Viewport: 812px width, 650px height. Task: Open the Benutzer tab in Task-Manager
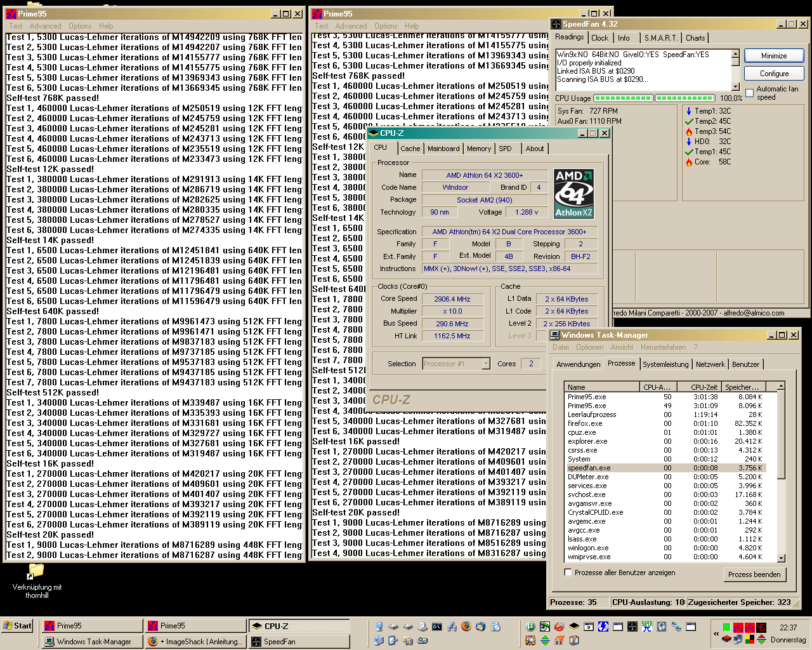point(745,364)
